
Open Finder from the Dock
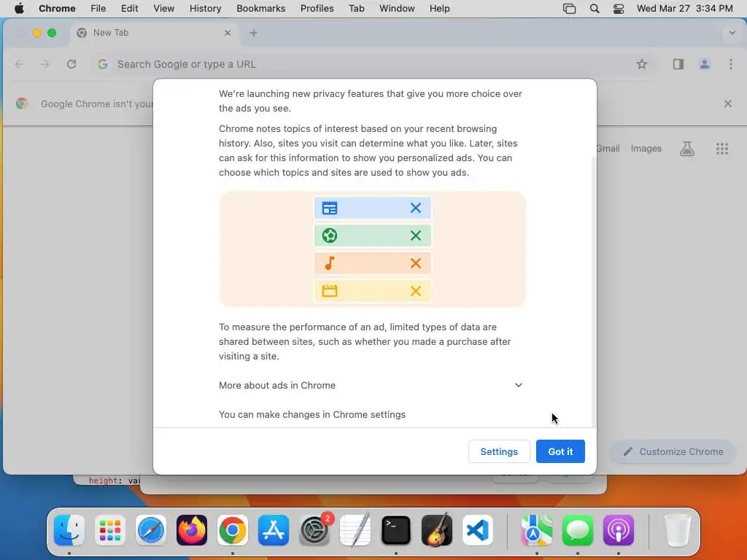[x=69, y=530]
